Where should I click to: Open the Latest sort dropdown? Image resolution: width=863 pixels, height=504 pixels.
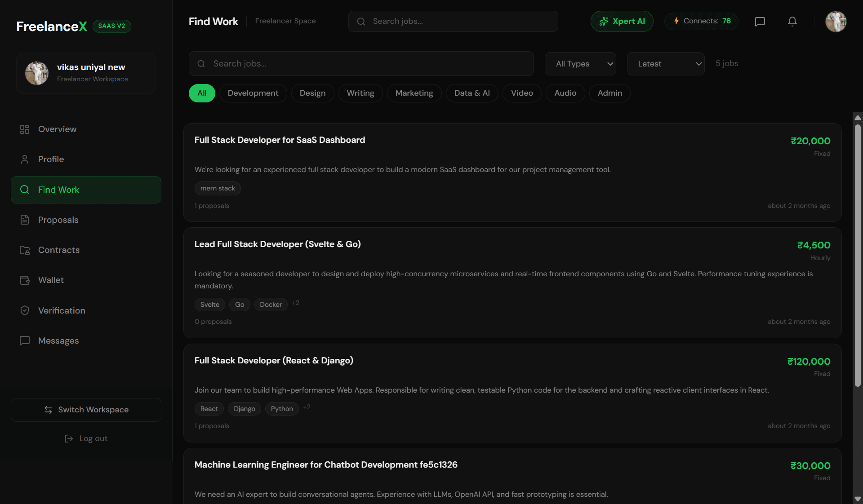[x=665, y=64]
